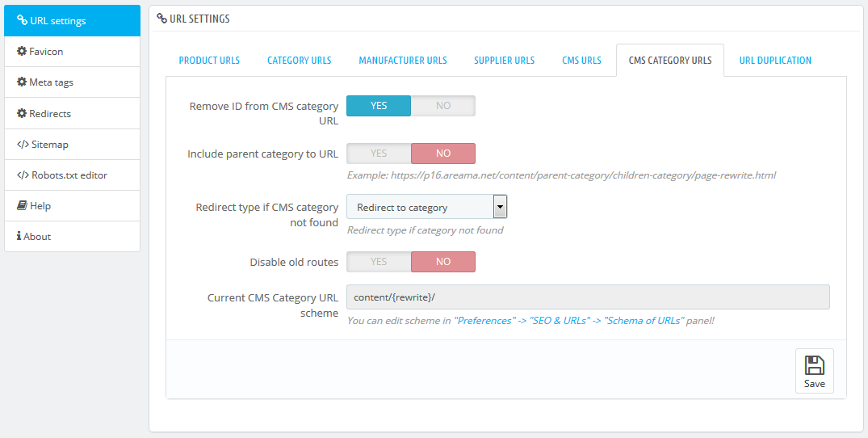Click the About info icon
Image resolution: width=868 pixels, height=438 pixels.
click(x=19, y=237)
